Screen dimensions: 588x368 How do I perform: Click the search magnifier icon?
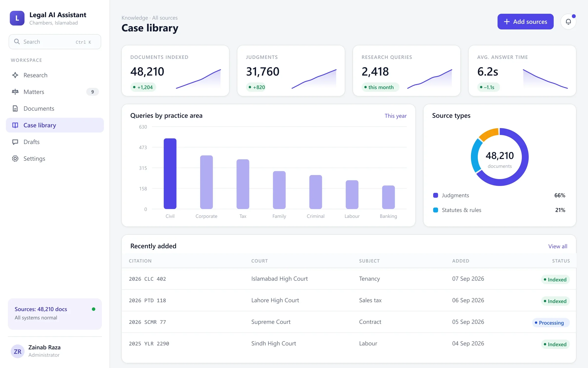[x=17, y=41]
